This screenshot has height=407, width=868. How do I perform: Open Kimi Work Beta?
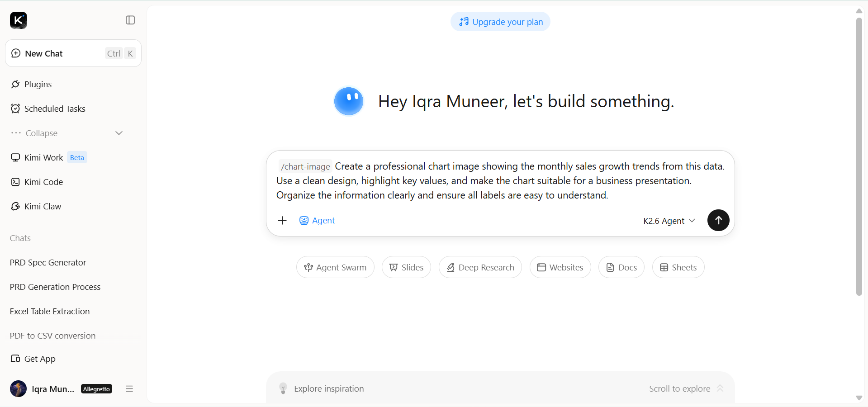click(x=49, y=157)
